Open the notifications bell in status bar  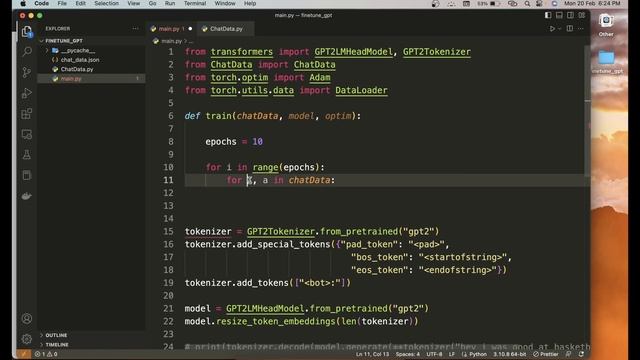pos(581,354)
